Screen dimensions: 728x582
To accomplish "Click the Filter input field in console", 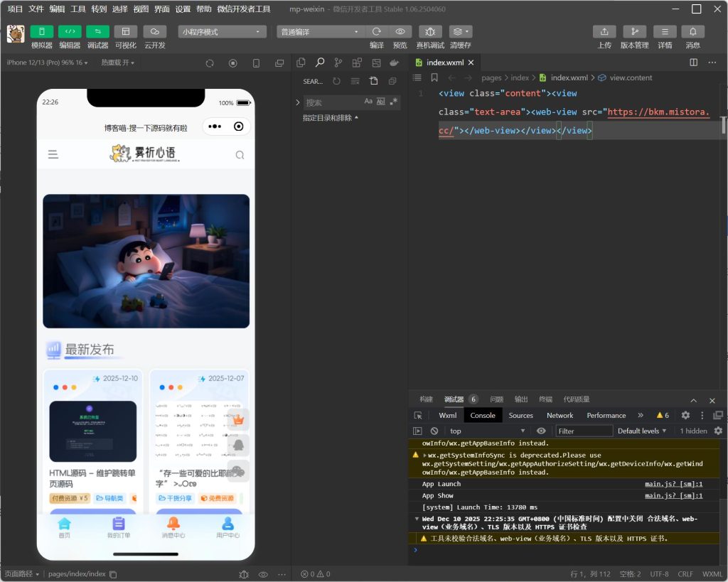I will click(x=584, y=430).
